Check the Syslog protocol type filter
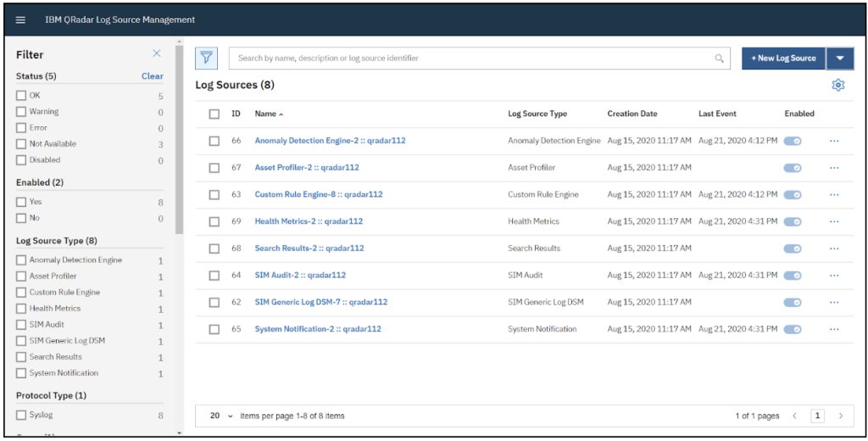Screen dimensions: 868x441 [x=21, y=415]
